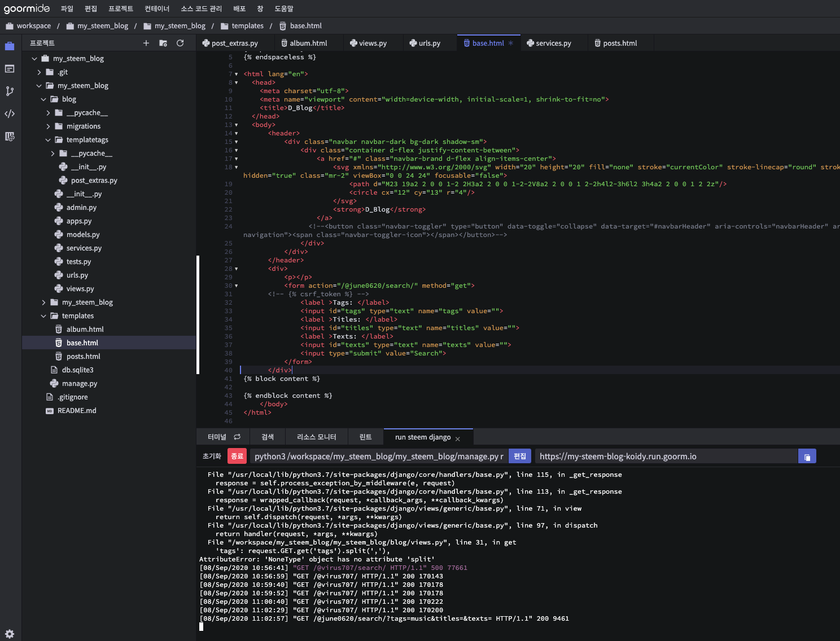Open settings gear in the sidebar

coord(10,634)
